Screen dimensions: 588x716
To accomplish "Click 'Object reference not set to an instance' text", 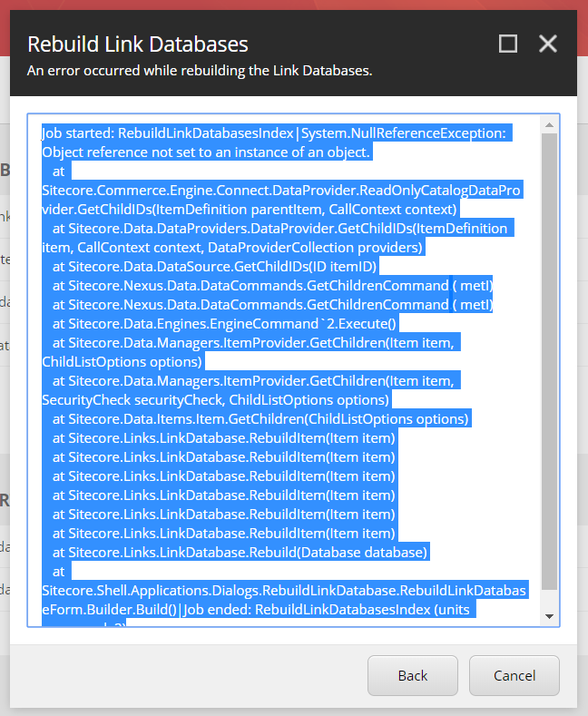I will [206, 152].
